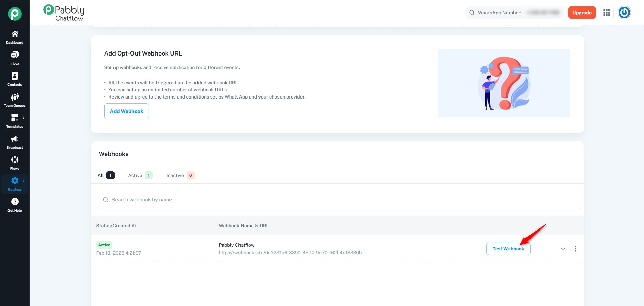644x306 pixels.
Task: Switch to the Inactive webhooks tab
Action: point(181,175)
